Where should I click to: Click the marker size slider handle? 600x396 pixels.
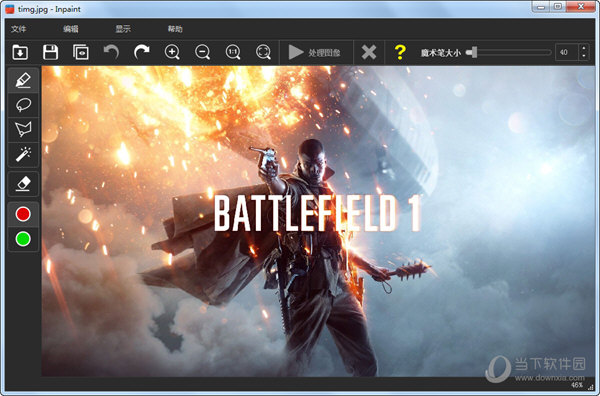pyautogui.click(x=473, y=52)
